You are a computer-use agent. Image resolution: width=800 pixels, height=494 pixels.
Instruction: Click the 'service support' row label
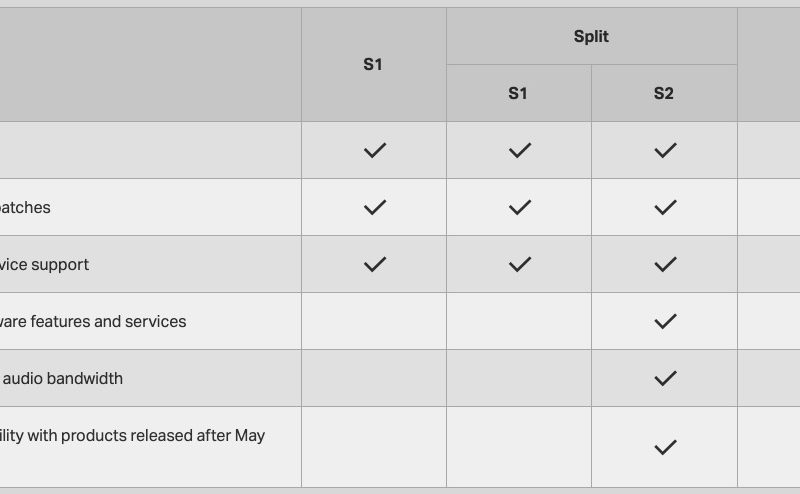click(x=45, y=265)
